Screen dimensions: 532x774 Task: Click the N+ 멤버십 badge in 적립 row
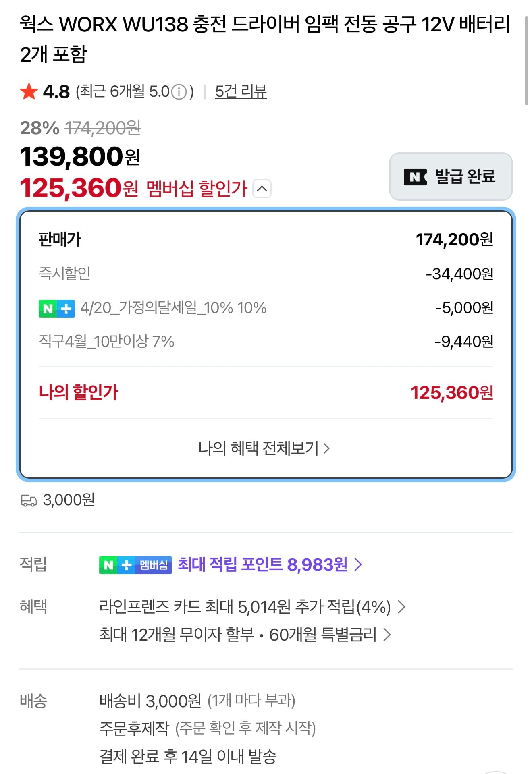point(135,564)
